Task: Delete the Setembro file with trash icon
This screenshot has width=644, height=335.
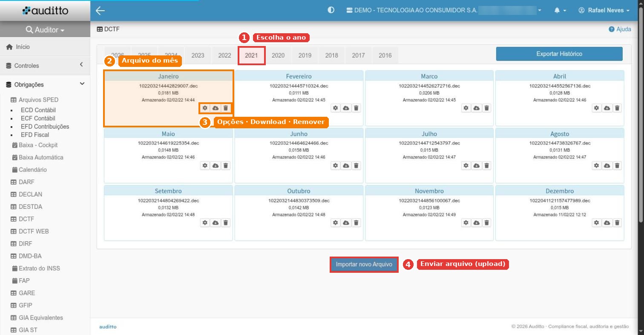Action: [226, 222]
